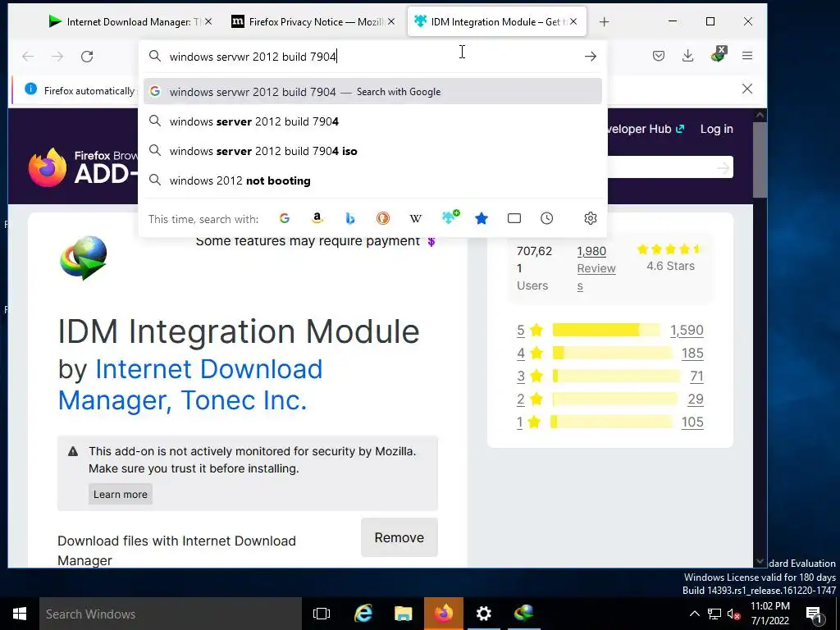Screen dimensions: 840x630
Task: Click the 5-star rating bar
Action: tap(606, 330)
